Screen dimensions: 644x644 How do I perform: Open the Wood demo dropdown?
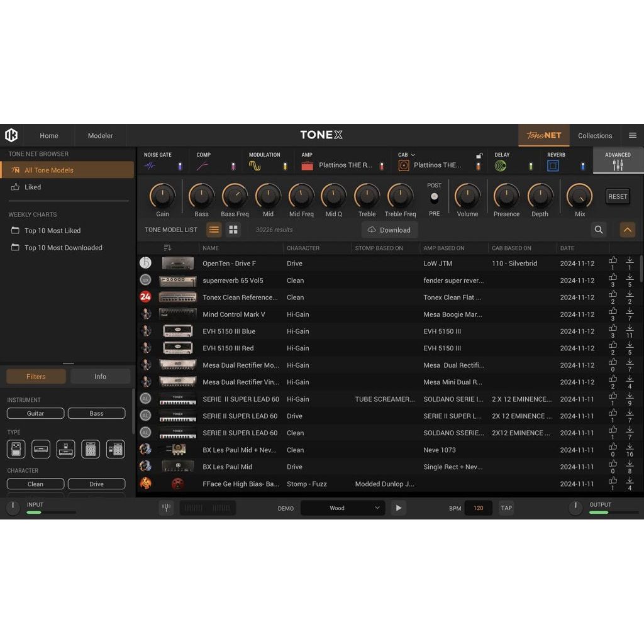tap(343, 508)
